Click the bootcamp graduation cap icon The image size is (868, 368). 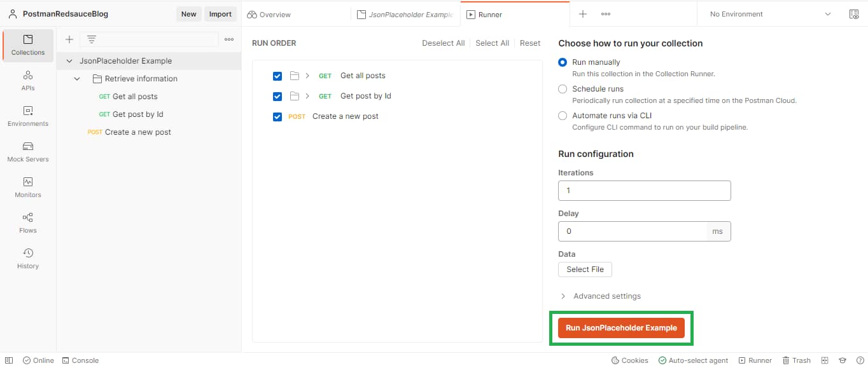coord(843,360)
